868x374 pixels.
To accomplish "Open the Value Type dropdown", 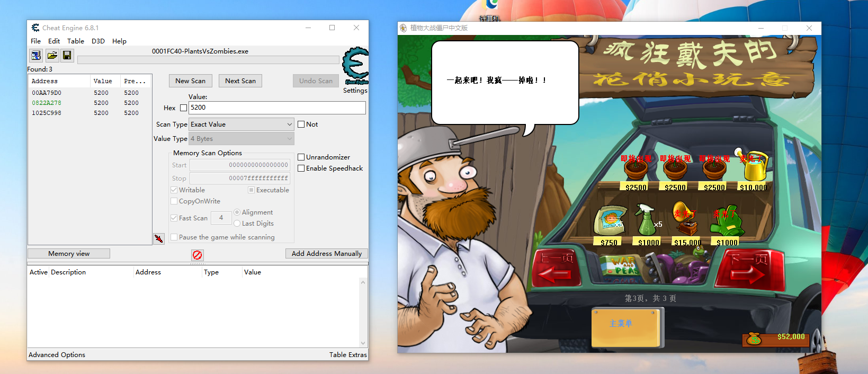I will pyautogui.click(x=241, y=139).
